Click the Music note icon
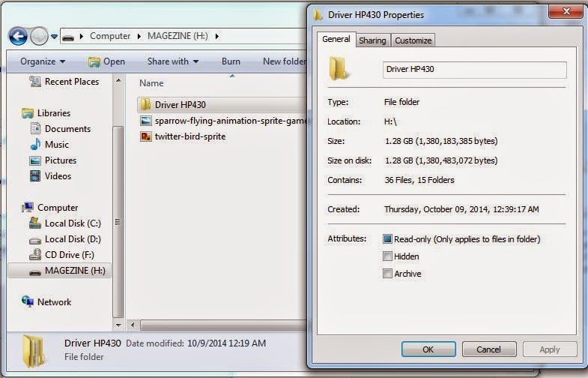This screenshot has height=378, width=588. 35,145
